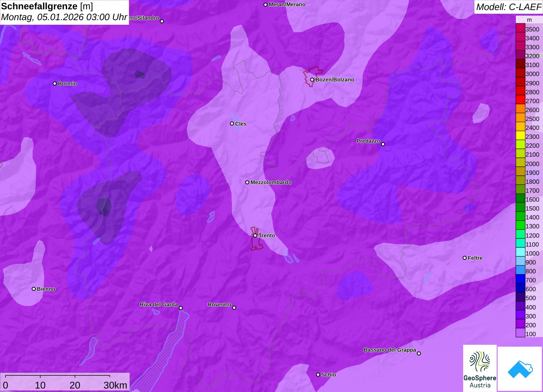Image resolution: width=543 pixels, height=392 pixels.
Task: Click the Bolzano red boundary outline
Action: (312, 76)
